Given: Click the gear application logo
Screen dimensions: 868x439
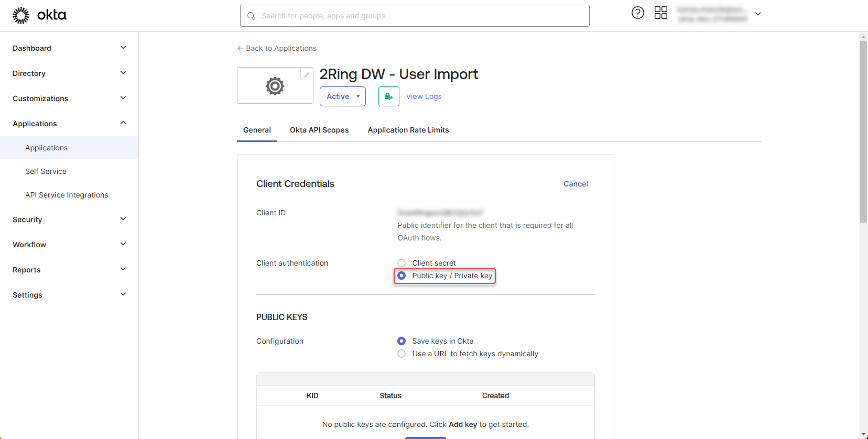Looking at the screenshot, I should click(x=275, y=86).
